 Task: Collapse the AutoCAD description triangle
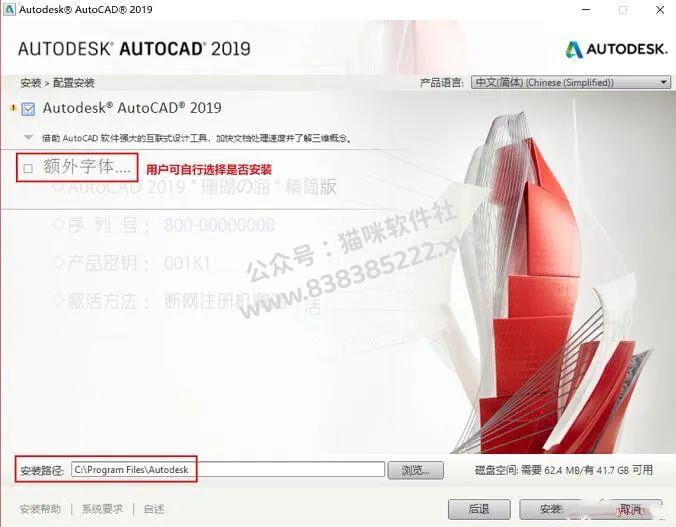(x=28, y=138)
